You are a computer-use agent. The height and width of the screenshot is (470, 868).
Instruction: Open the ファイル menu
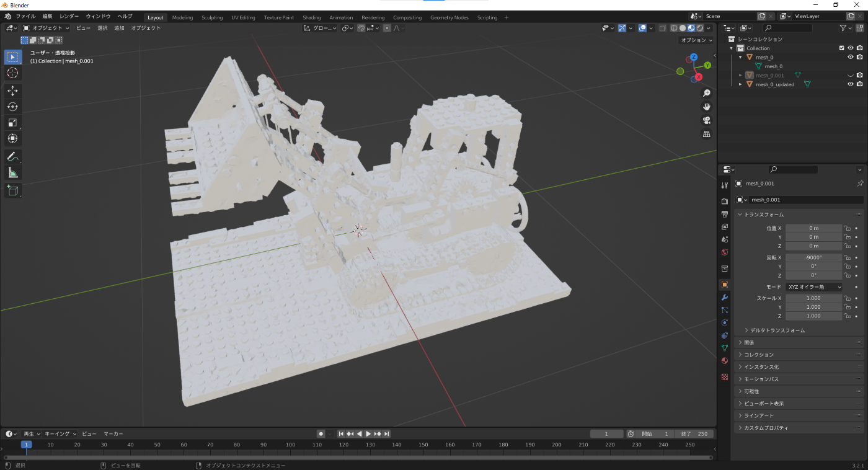click(x=25, y=16)
